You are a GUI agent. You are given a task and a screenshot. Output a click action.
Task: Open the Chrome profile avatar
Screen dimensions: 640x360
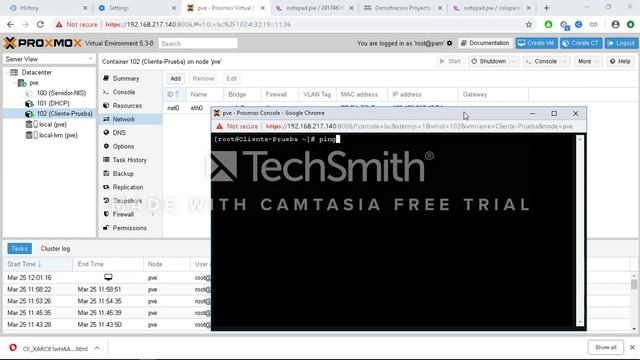[615, 24]
